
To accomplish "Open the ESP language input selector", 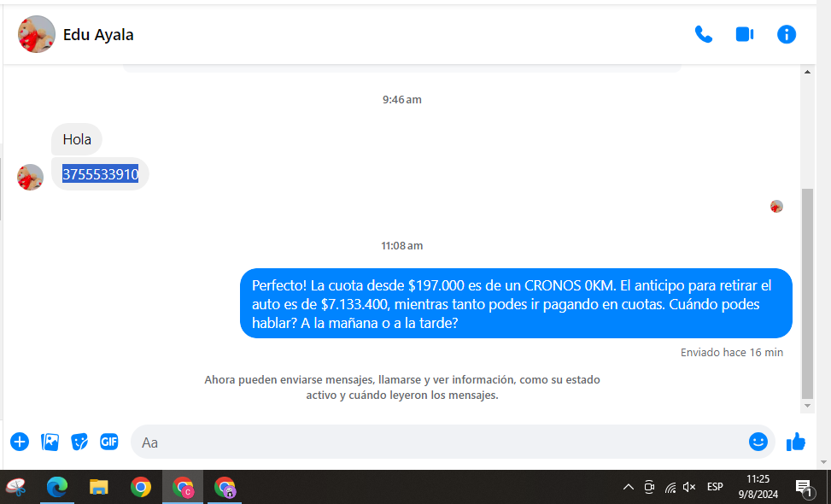I will (x=715, y=487).
